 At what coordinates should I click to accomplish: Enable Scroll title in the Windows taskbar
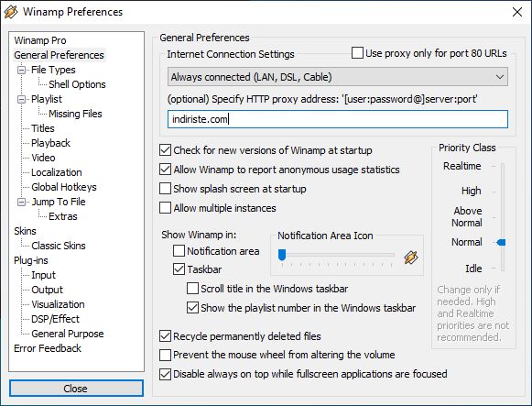pos(192,289)
